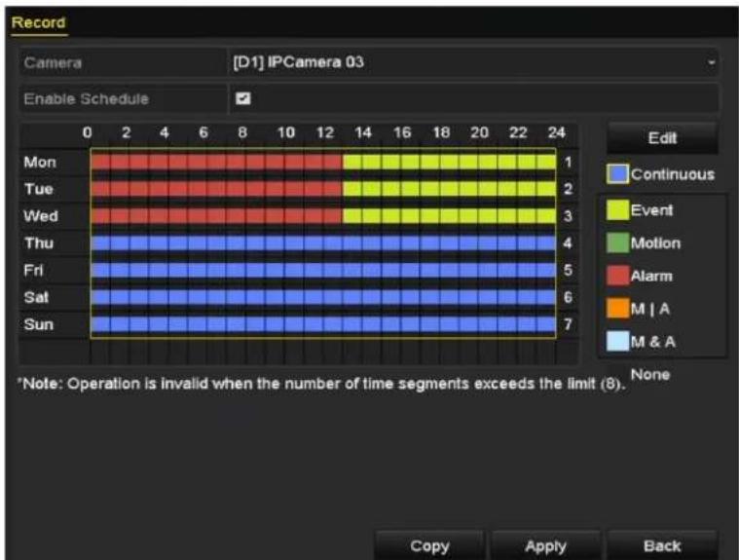739x560 pixels.
Task: Click the Enable Schedule label
Action: click(x=87, y=99)
